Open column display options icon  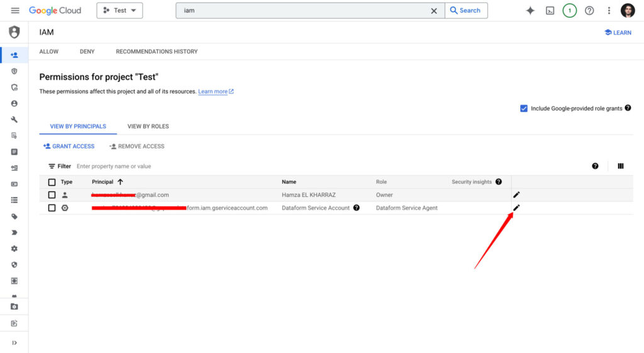621,166
